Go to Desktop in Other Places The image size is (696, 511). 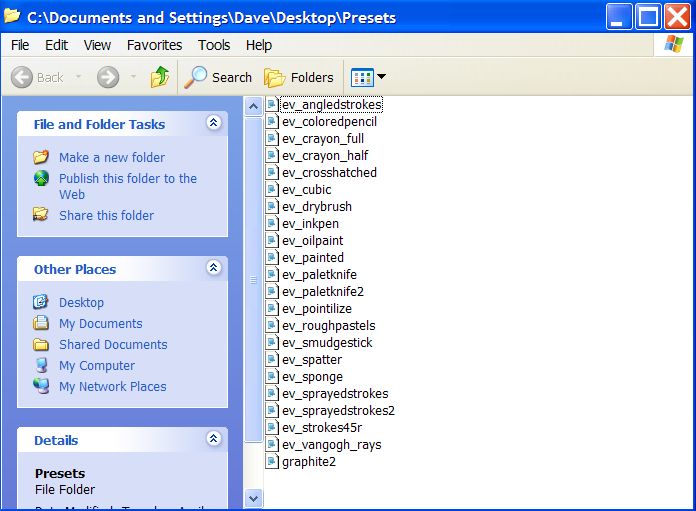tap(81, 302)
